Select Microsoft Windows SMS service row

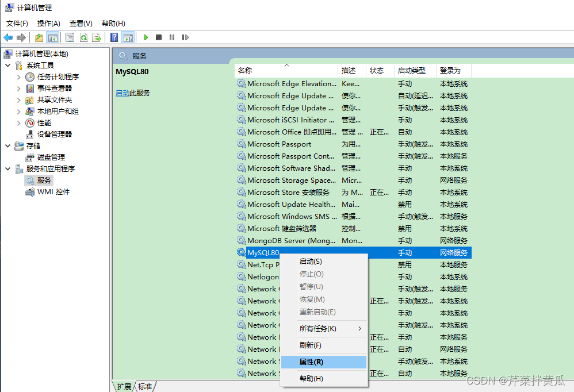click(x=353, y=217)
